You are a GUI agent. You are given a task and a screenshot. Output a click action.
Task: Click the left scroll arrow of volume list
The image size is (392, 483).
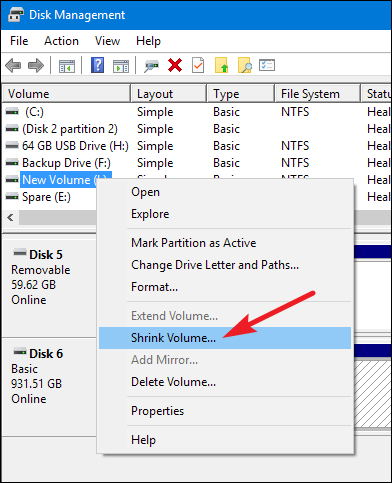[10, 218]
